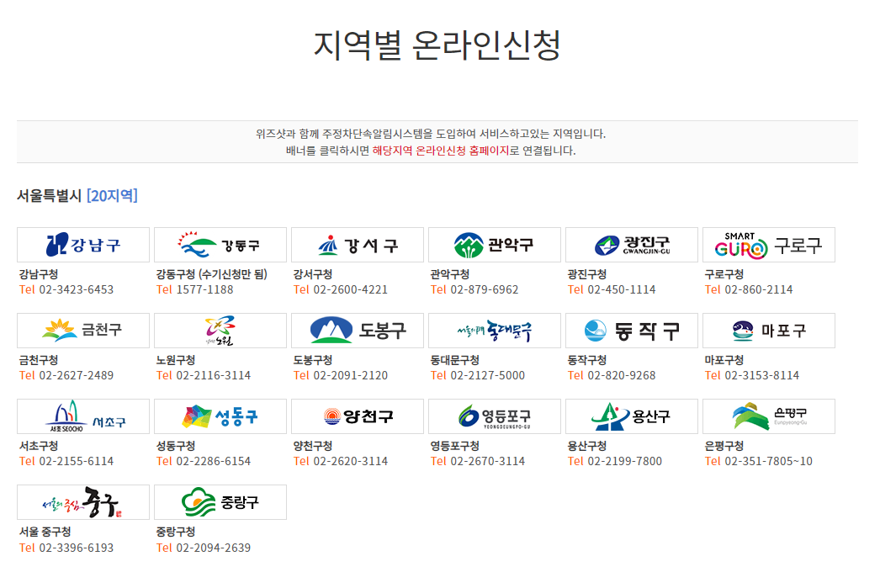Click the 노원구청 label
The height and width of the screenshot is (588, 880).
point(176,360)
